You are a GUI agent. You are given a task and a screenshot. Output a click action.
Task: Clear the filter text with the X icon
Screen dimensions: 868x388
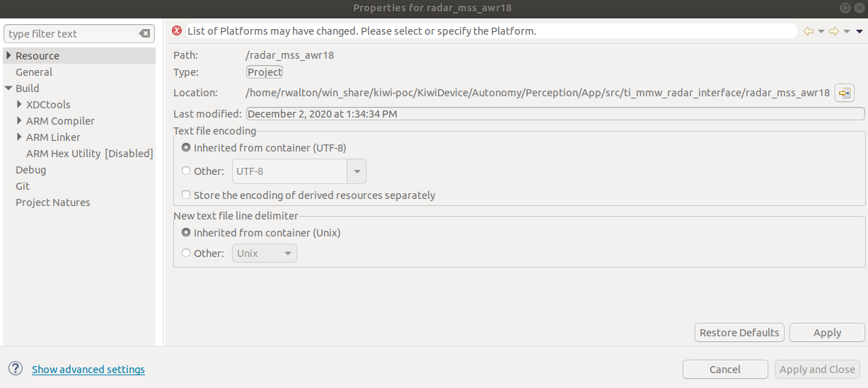144,33
